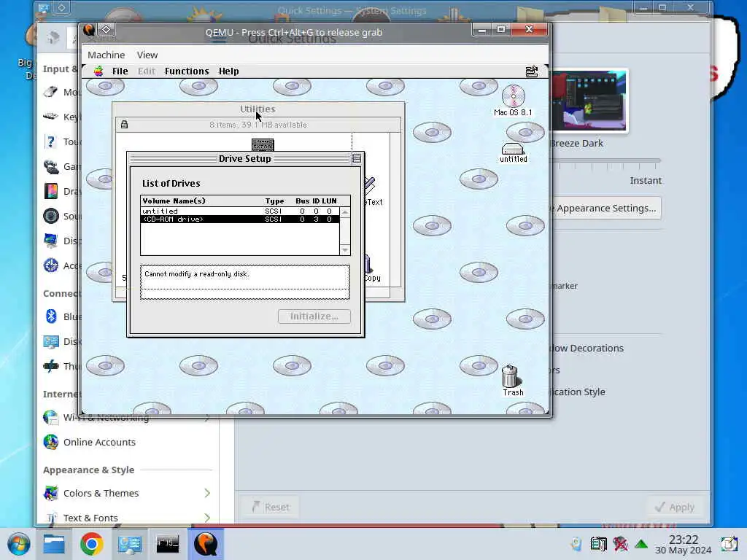This screenshot has height=560, width=747.
Task: Click the Drawing tablet icon in sidebar
Action: tap(51, 191)
